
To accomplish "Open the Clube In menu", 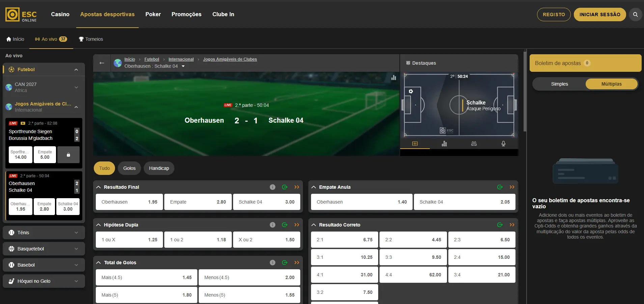I will pyautogui.click(x=223, y=14).
